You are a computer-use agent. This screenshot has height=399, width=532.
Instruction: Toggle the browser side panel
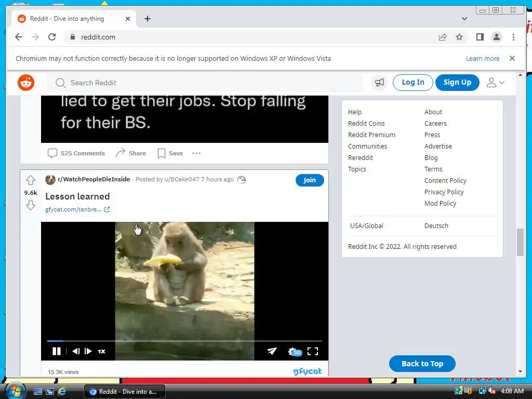click(x=480, y=37)
